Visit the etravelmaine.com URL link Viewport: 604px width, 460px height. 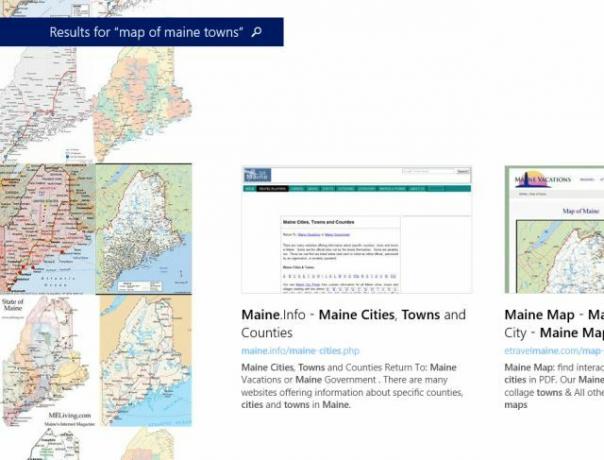click(x=554, y=351)
